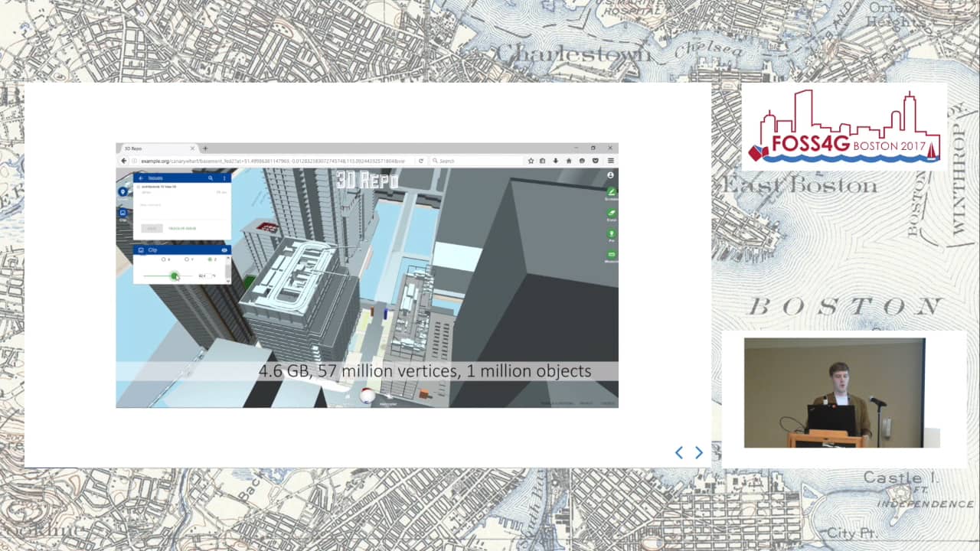Click the browser back arrow button
Screen dimensions: 980x551
tap(123, 161)
